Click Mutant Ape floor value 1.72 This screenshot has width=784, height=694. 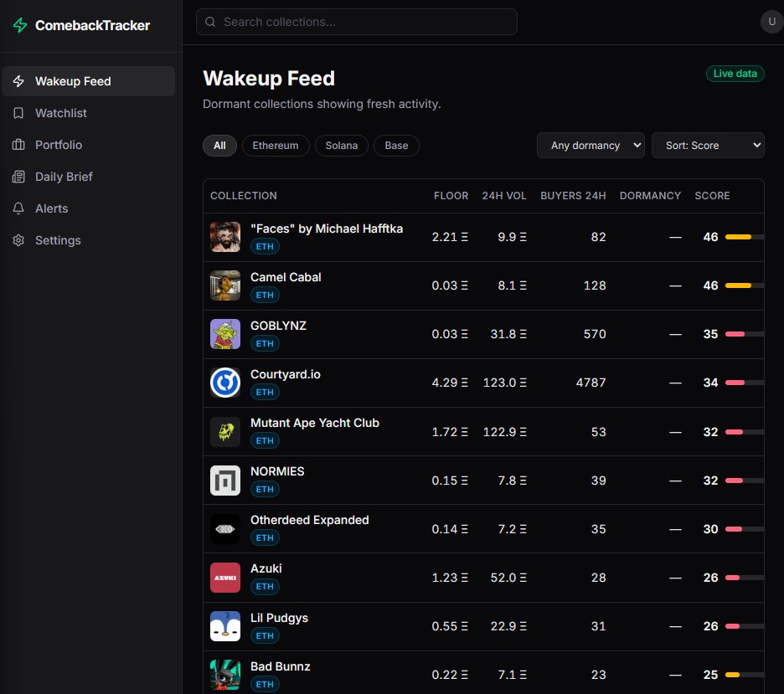click(450, 432)
